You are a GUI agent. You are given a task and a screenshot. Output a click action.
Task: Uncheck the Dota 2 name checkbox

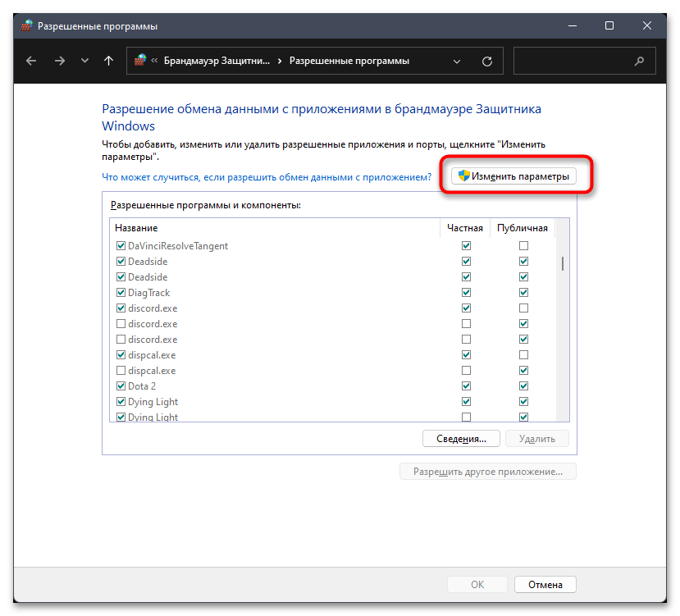pyautogui.click(x=121, y=386)
